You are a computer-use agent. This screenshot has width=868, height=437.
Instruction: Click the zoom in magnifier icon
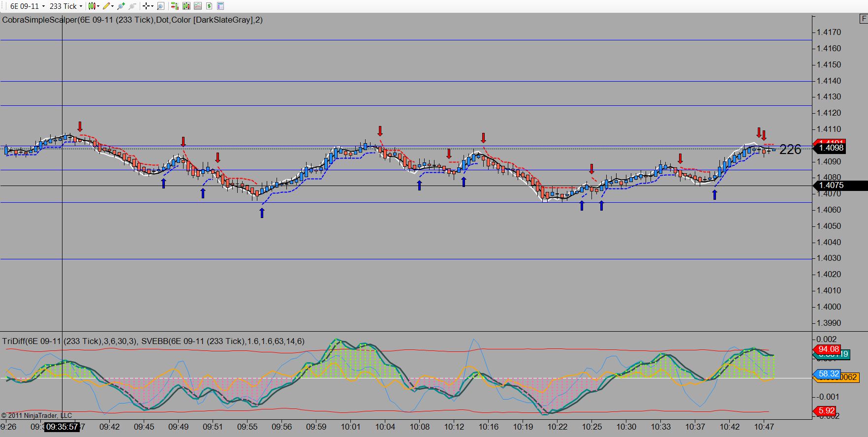121,6
